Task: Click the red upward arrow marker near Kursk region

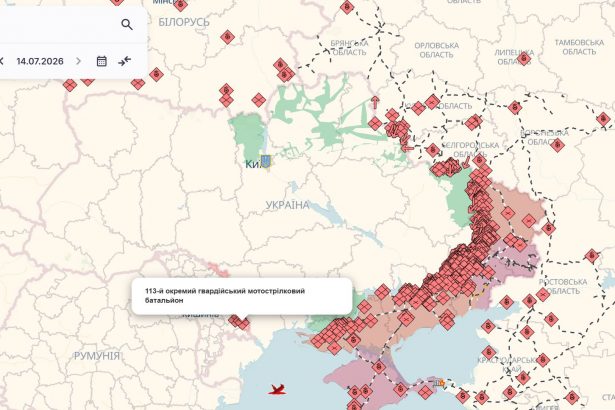Action: 375,102
